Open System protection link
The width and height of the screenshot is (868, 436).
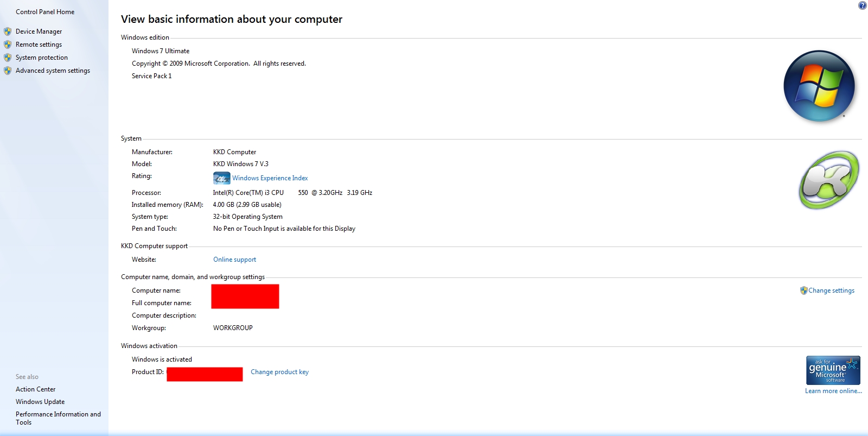coord(42,58)
